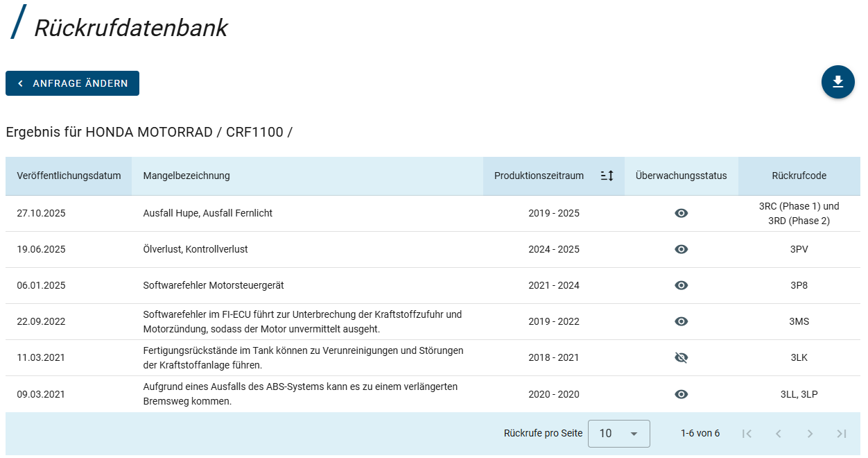Click production period 2019 - 2022
The width and height of the screenshot is (868, 458).
pos(554,321)
